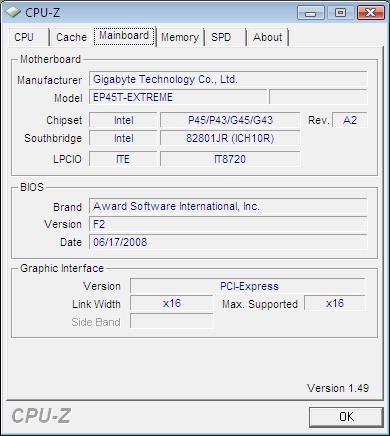Click the OK button
The height and width of the screenshot is (436, 390).
(x=346, y=417)
